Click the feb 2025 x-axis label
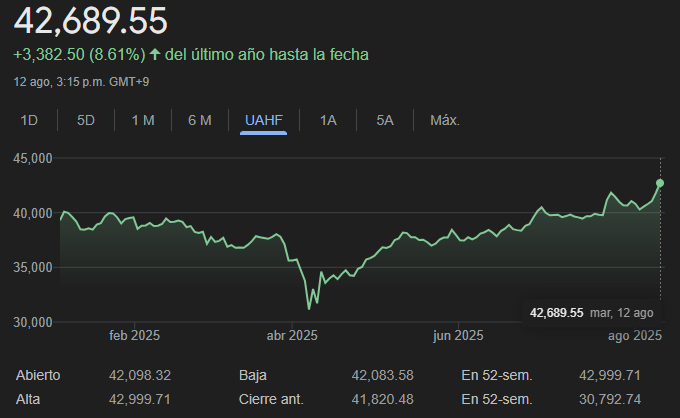 [134, 336]
